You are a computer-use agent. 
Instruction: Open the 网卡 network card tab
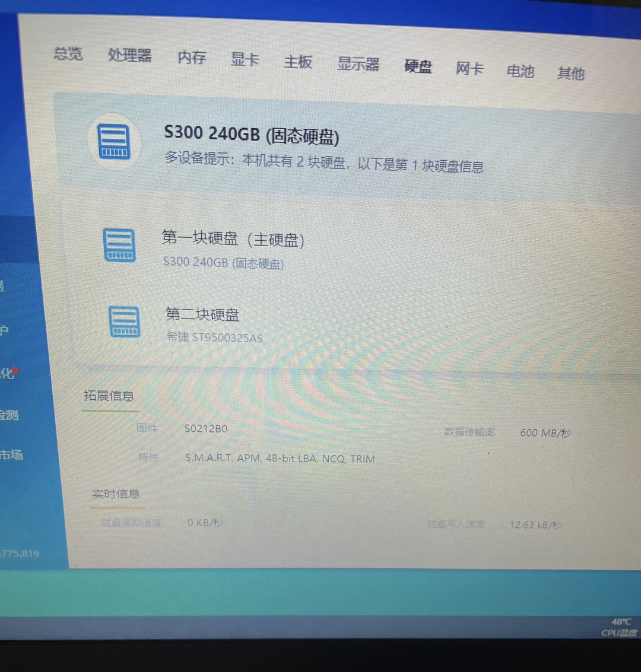(x=469, y=69)
